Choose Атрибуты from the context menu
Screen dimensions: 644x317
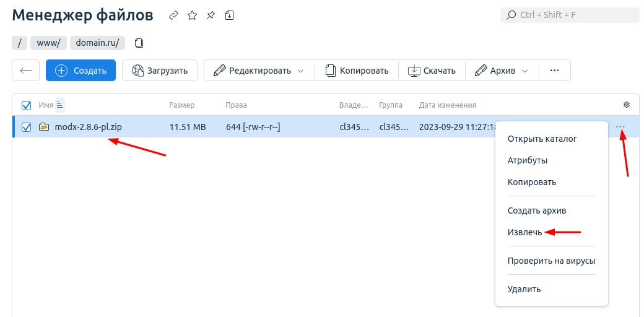[528, 160]
